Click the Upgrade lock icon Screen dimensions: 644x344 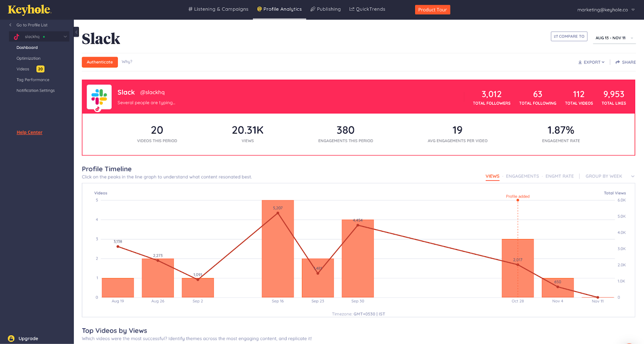point(11,338)
